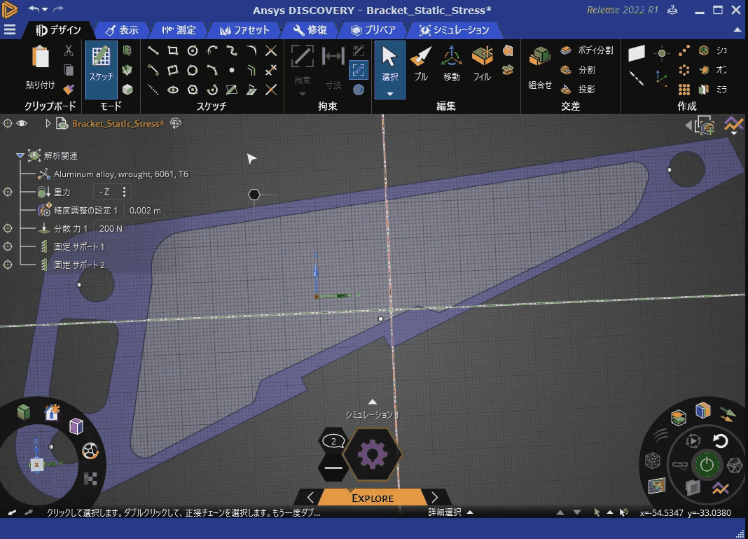Expand the Bracket_Static_Stress tree node
This screenshot has width=748, height=539.
coord(48,124)
